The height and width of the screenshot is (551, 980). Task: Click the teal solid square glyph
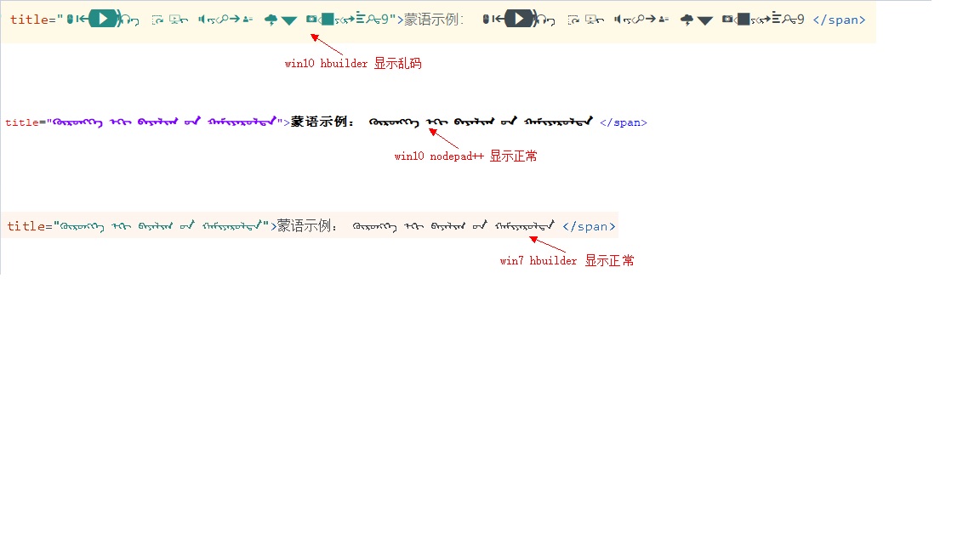click(327, 20)
